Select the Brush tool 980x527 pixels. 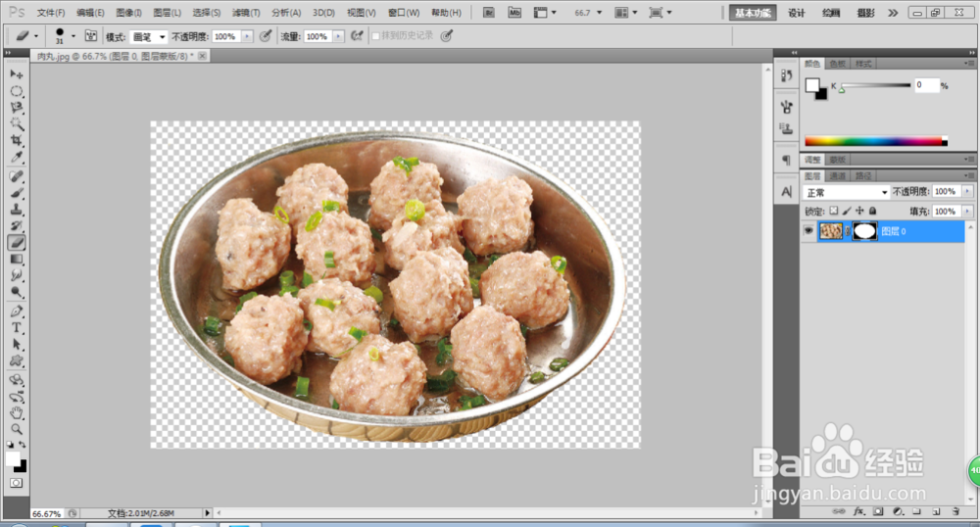[17, 193]
